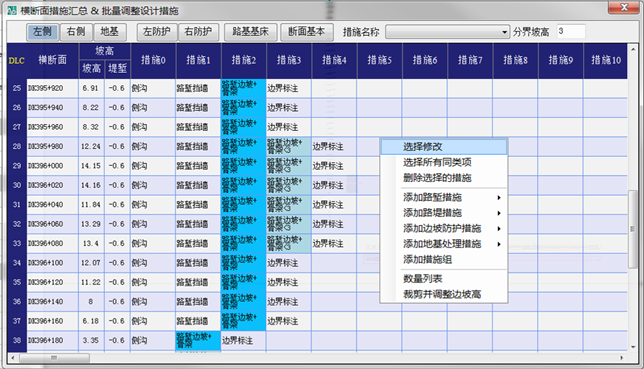
Task: Click the DLC column header
Action: click(17, 61)
